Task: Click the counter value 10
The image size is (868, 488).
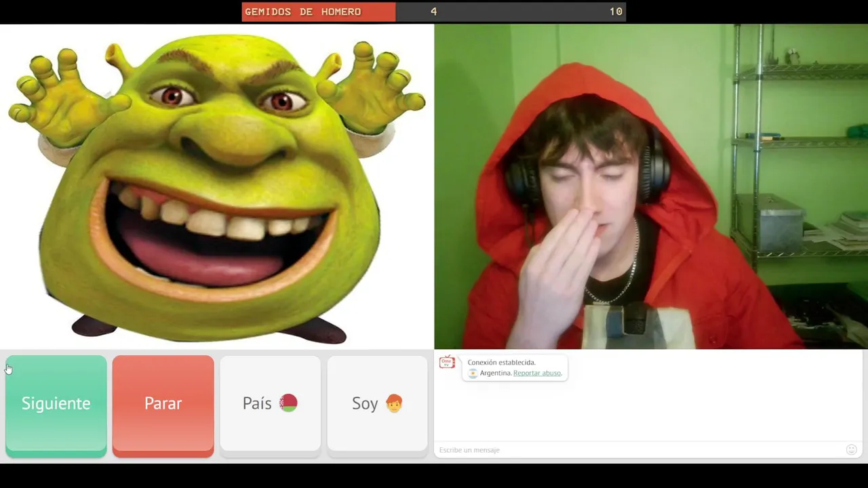Action: coord(616,12)
